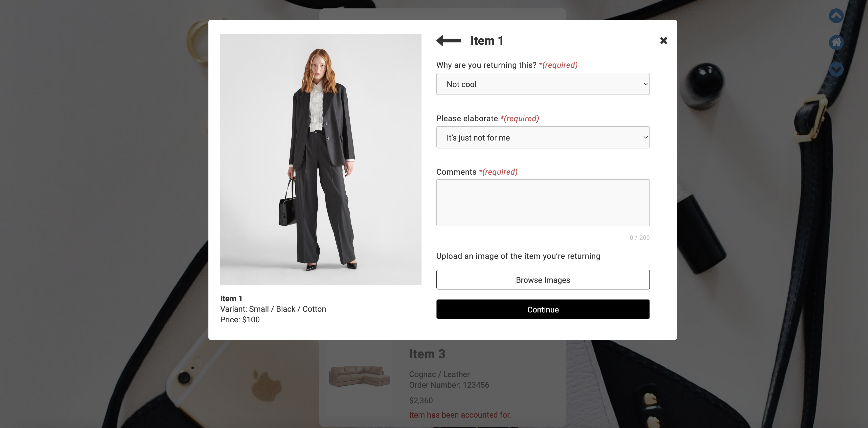Viewport: 868px width, 428px height.
Task: Click the blue home icon
Action: [836, 43]
